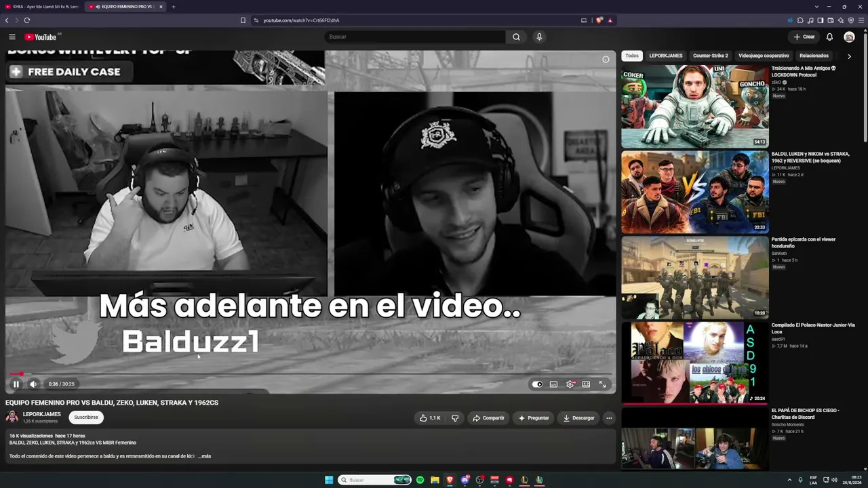868x488 pixels.
Task: Switch to theater mode
Action: (586, 384)
